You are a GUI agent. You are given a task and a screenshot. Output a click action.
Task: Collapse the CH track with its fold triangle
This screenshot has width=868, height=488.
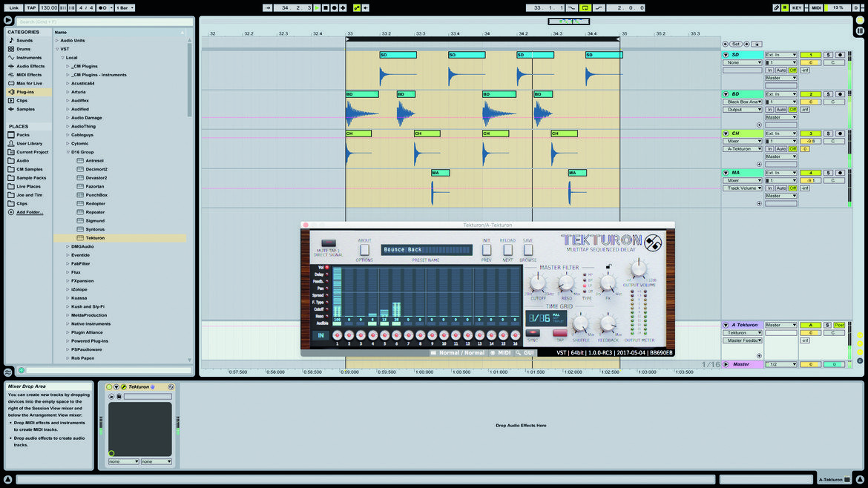click(x=726, y=133)
